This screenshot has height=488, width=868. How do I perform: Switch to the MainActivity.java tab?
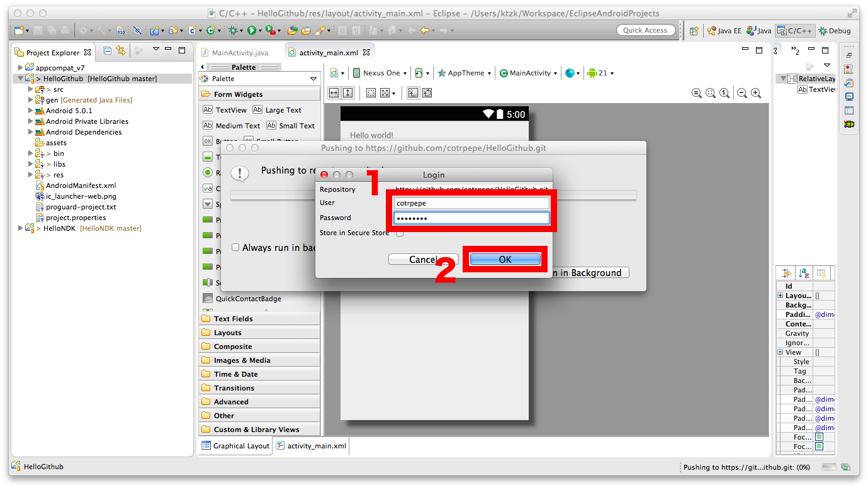tap(240, 52)
